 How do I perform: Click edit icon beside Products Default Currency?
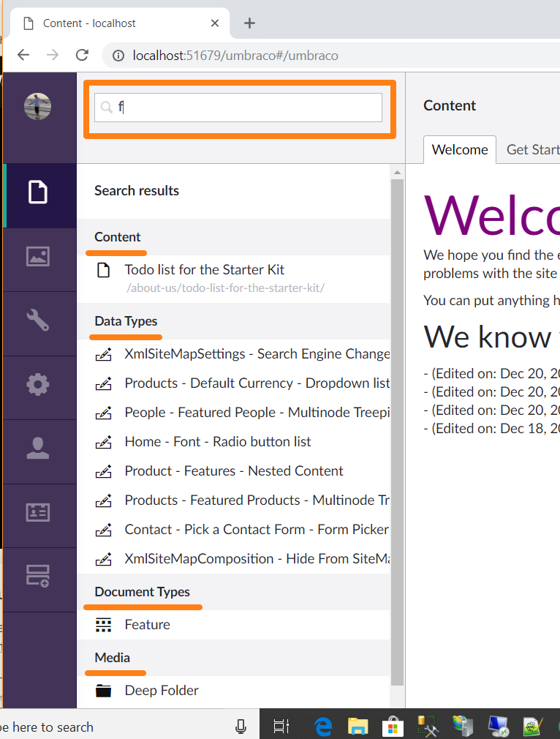coord(104,383)
